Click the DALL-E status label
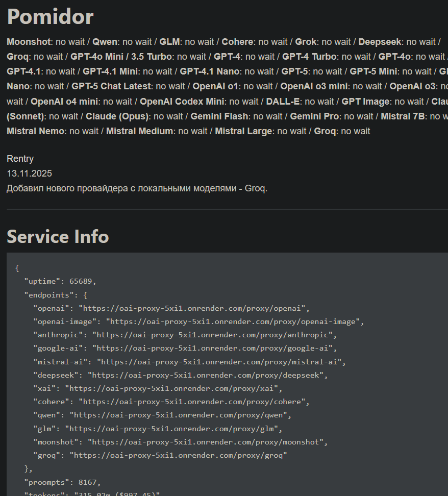The height and width of the screenshot is (496, 448). coord(283,102)
